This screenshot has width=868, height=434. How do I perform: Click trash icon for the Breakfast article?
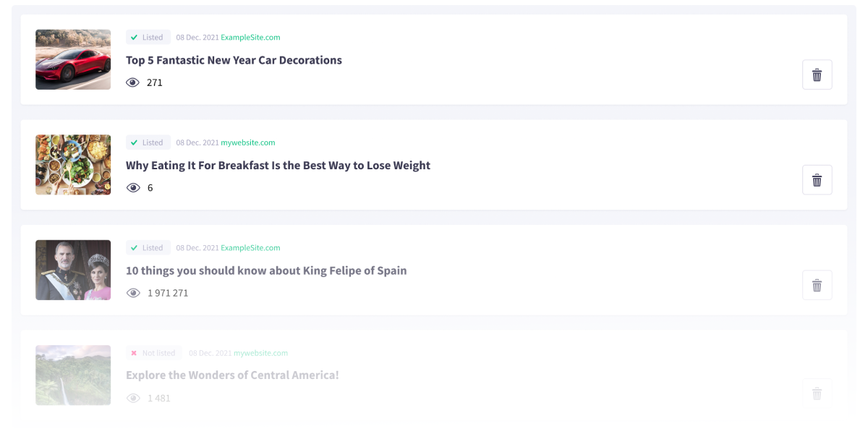(x=817, y=180)
